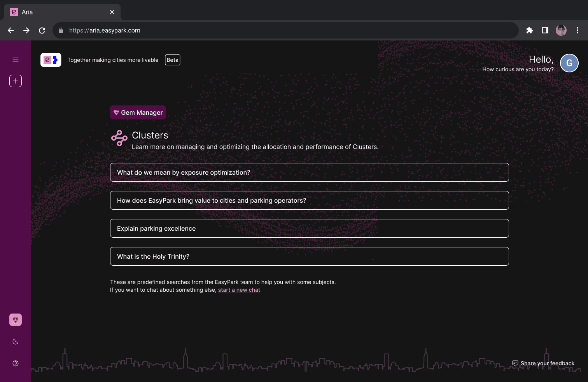Open the browser extensions puzzle icon
588x382 pixels.
pos(529,30)
